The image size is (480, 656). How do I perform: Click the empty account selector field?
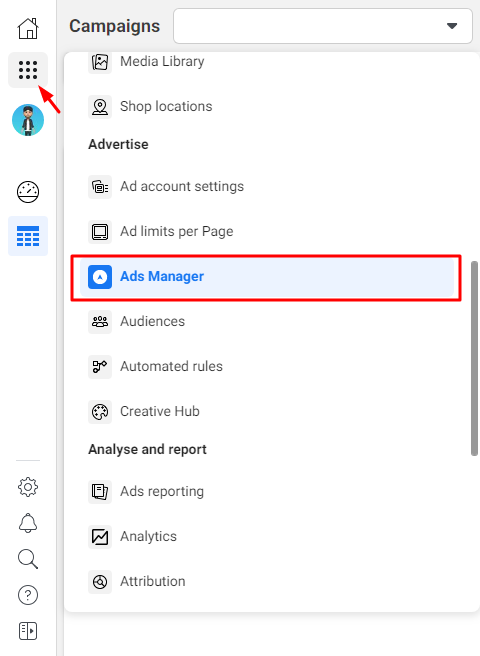click(323, 26)
